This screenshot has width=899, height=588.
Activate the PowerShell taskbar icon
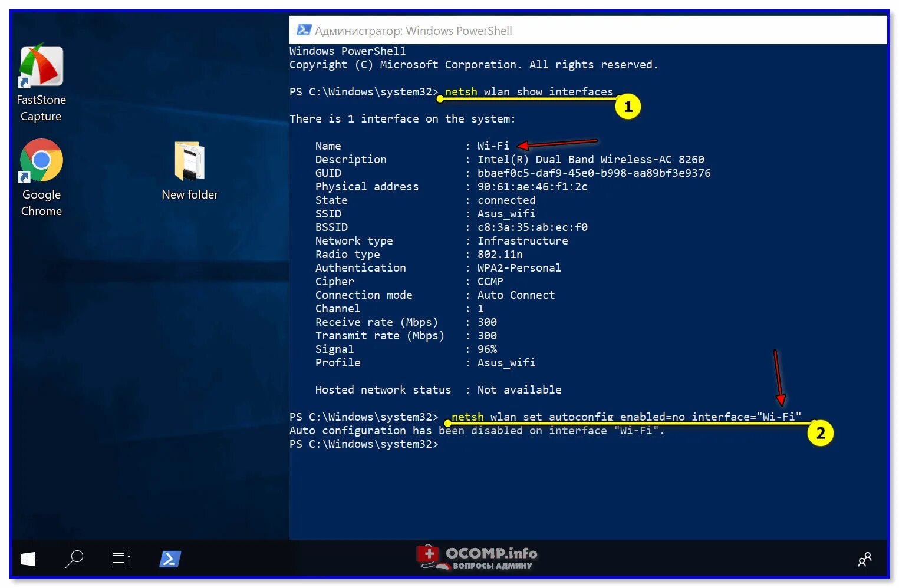(170, 559)
